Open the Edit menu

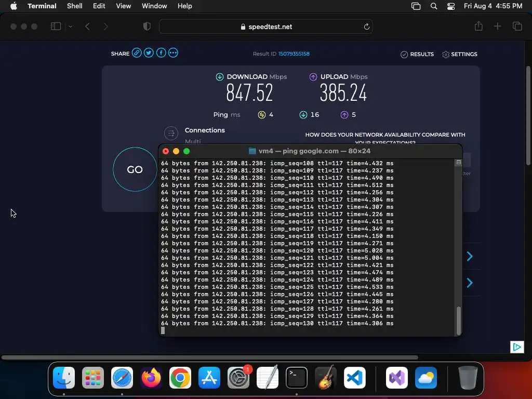click(99, 6)
